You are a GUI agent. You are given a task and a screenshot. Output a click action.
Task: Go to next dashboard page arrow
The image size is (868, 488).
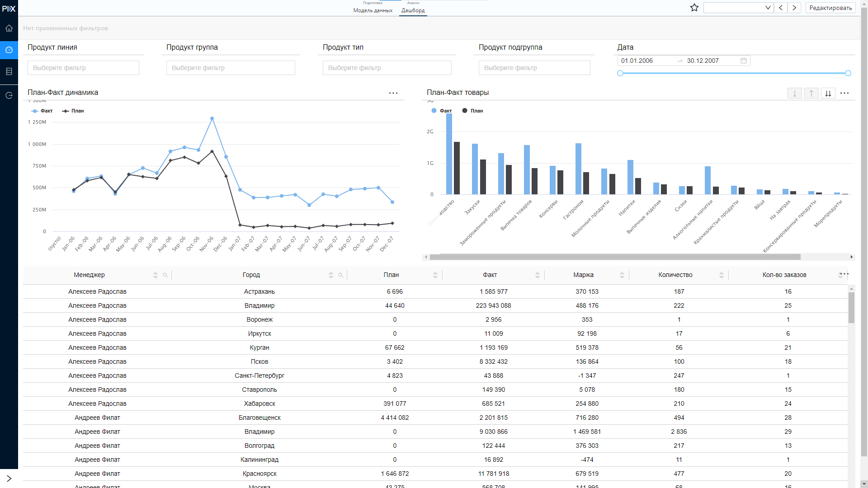(x=794, y=8)
